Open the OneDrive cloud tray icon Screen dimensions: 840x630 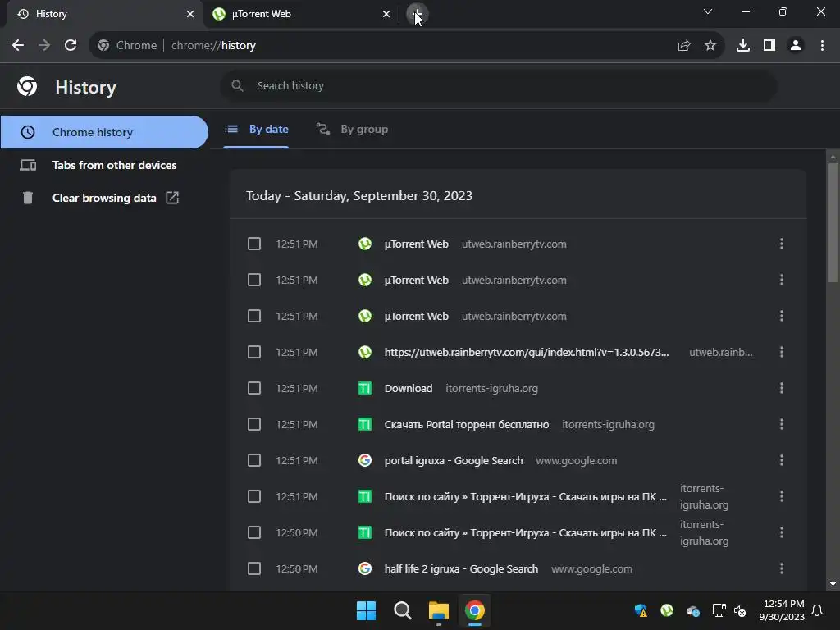692,610
